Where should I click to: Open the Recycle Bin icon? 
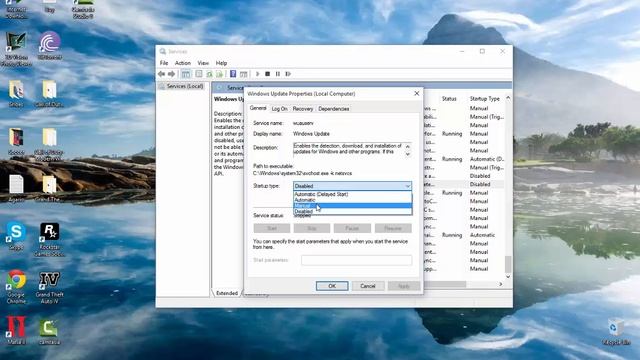pyautogui.click(x=616, y=332)
